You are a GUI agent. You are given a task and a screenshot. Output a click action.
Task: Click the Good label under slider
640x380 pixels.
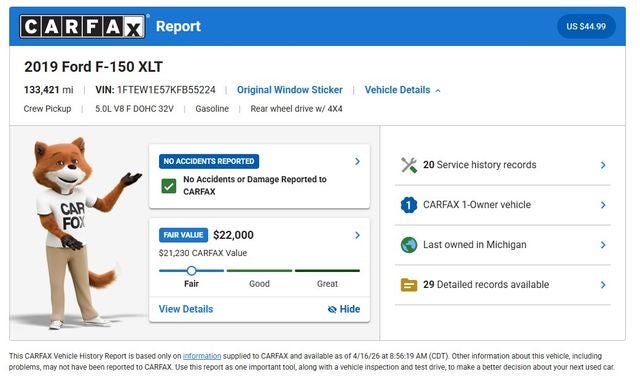pyautogui.click(x=259, y=284)
